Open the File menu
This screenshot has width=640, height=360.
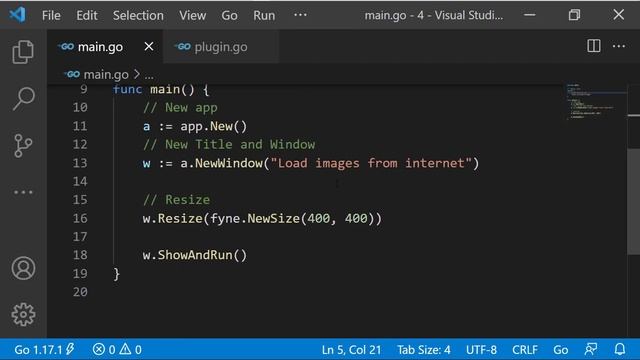(x=51, y=16)
